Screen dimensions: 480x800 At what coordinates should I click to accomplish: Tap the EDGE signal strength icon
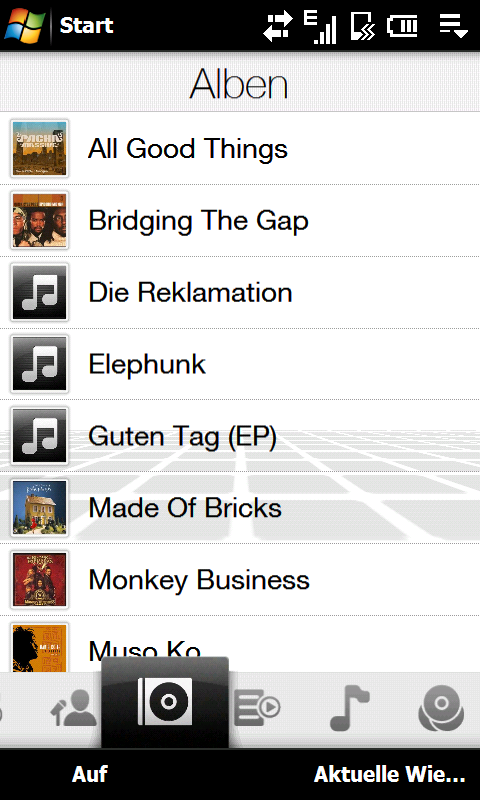click(320, 27)
